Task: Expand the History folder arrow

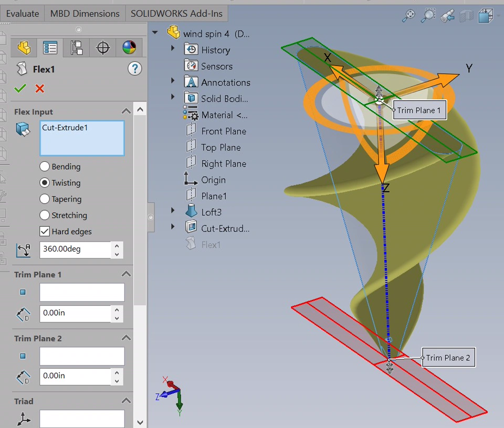Action: click(x=173, y=48)
